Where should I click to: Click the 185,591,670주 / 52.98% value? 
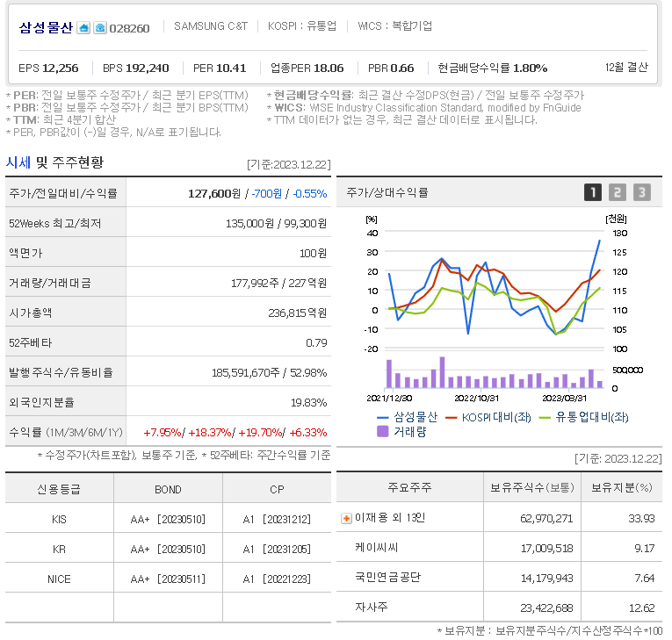[269, 373]
